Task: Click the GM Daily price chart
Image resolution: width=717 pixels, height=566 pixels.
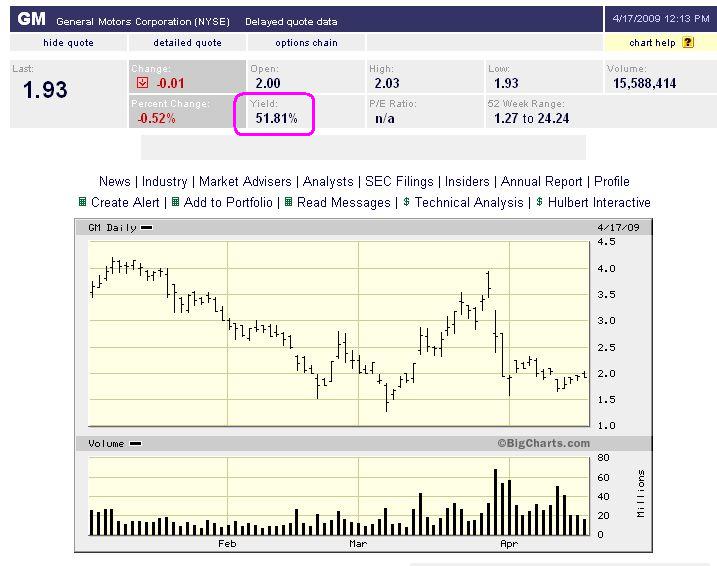Action: coord(339,334)
